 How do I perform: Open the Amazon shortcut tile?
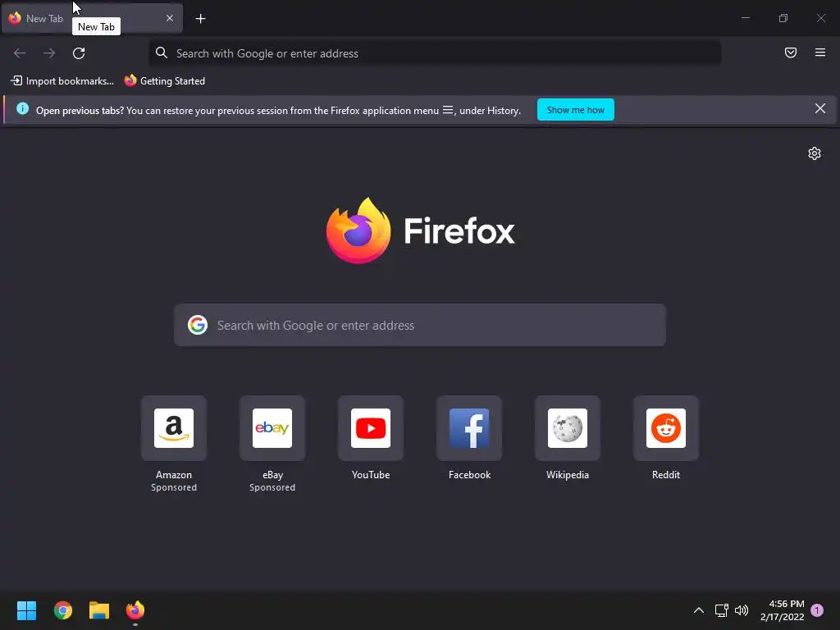[x=174, y=428]
